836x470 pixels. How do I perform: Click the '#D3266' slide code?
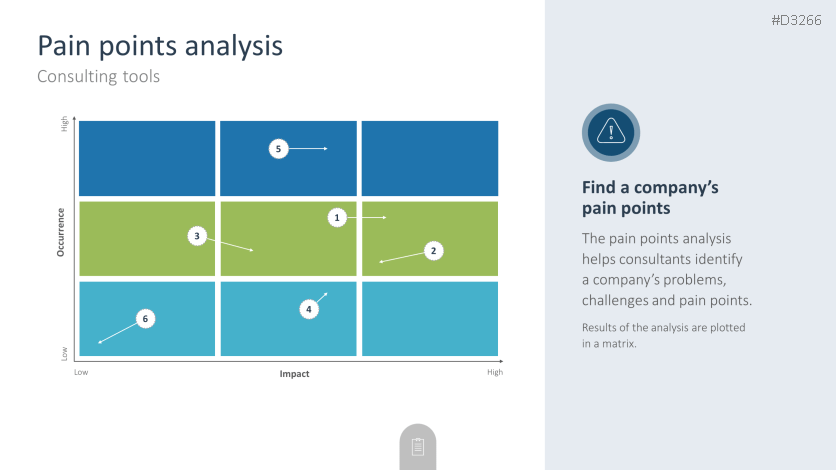coord(796,21)
